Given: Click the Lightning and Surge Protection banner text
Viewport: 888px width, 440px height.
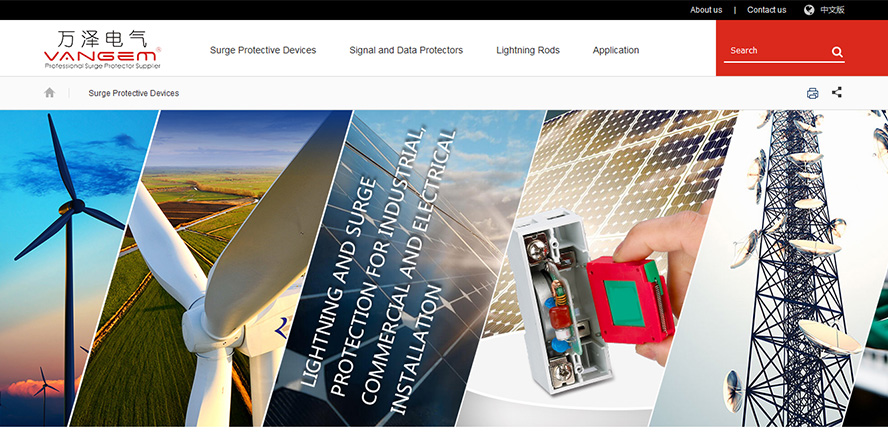Looking at the screenshot, I should coord(378,266).
